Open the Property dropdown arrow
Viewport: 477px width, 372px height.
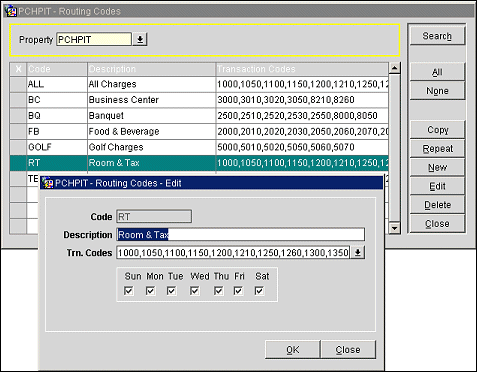[x=140, y=39]
